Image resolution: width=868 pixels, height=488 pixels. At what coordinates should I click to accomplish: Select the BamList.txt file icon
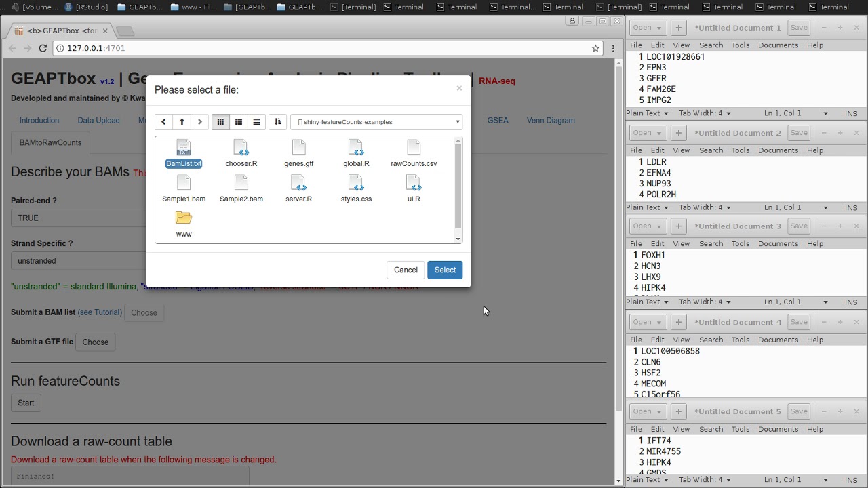184,147
